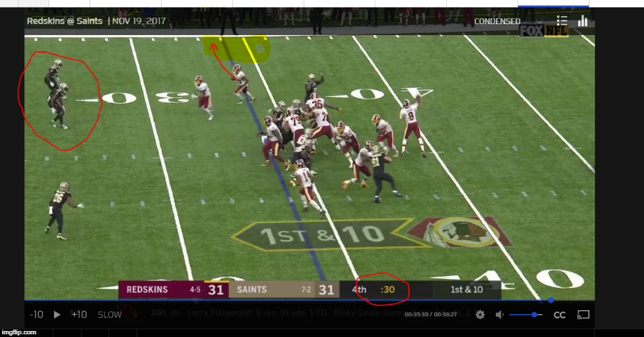Play the paused game video
Image resolution: width=644 pixels, height=337 pixels.
[x=57, y=314]
